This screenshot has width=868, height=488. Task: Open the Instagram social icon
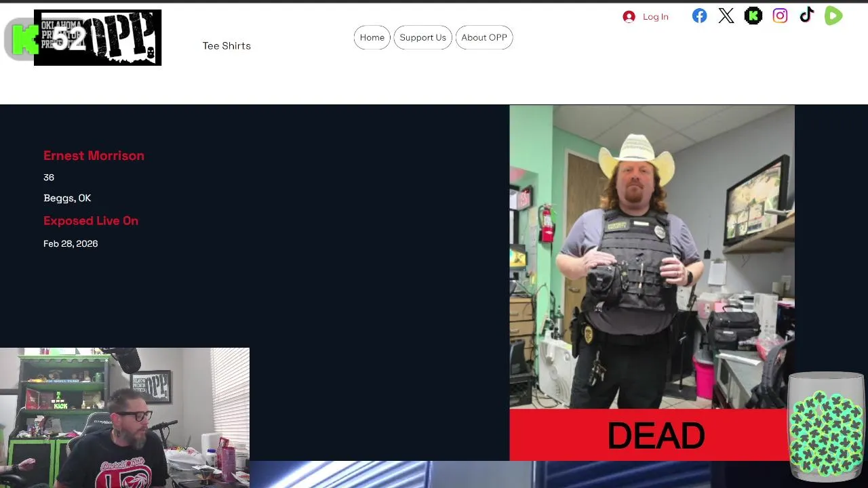(x=780, y=16)
